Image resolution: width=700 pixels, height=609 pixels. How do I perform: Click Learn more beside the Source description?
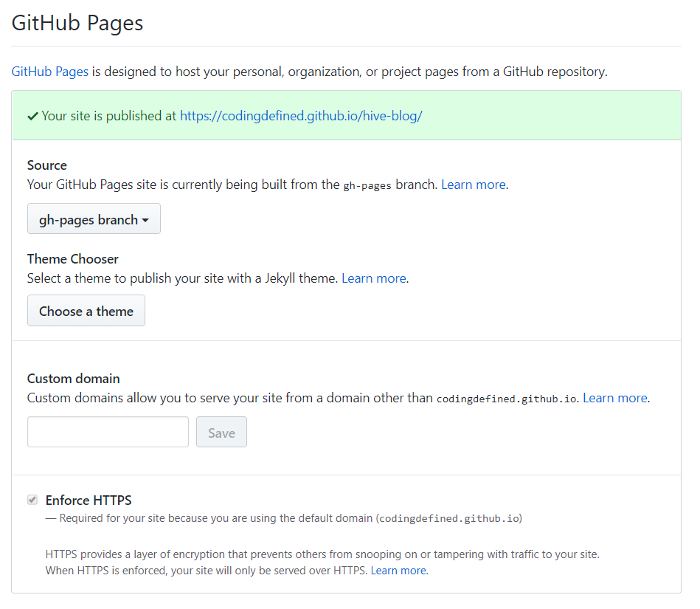tap(473, 184)
